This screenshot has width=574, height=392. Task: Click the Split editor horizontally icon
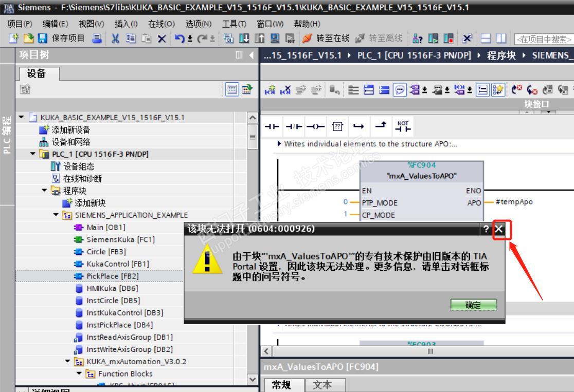click(486, 38)
